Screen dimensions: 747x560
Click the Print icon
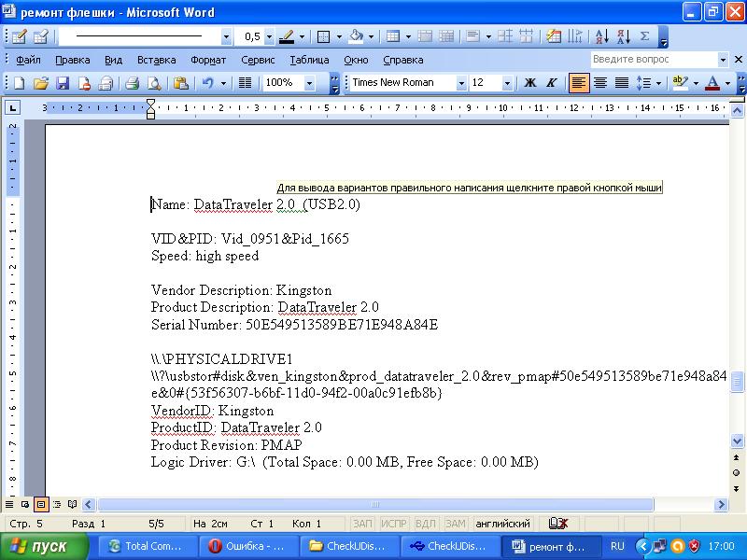pos(132,83)
